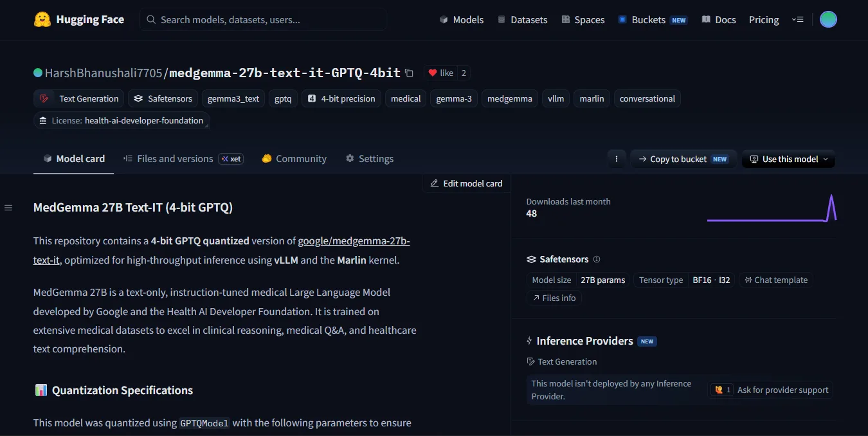Click the Hugging Face logo

click(78, 19)
